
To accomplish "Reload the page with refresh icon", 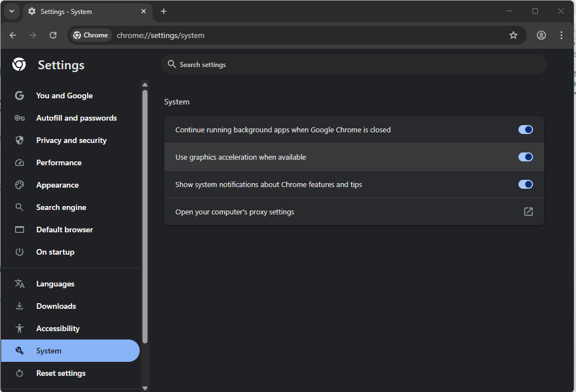I will [x=53, y=35].
